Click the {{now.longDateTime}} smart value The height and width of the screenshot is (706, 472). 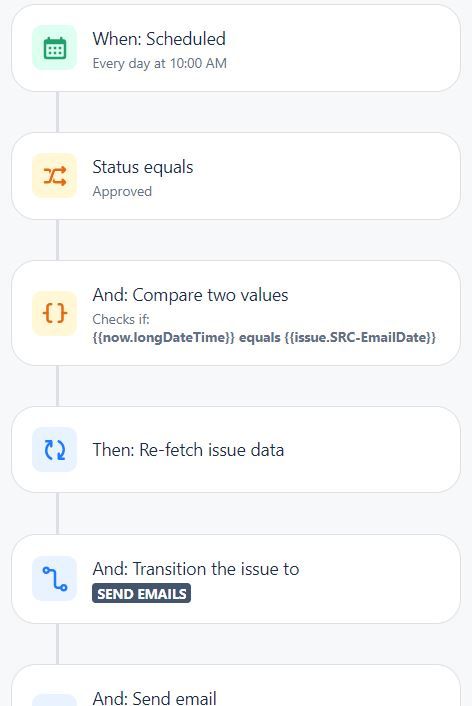pos(163,337)
